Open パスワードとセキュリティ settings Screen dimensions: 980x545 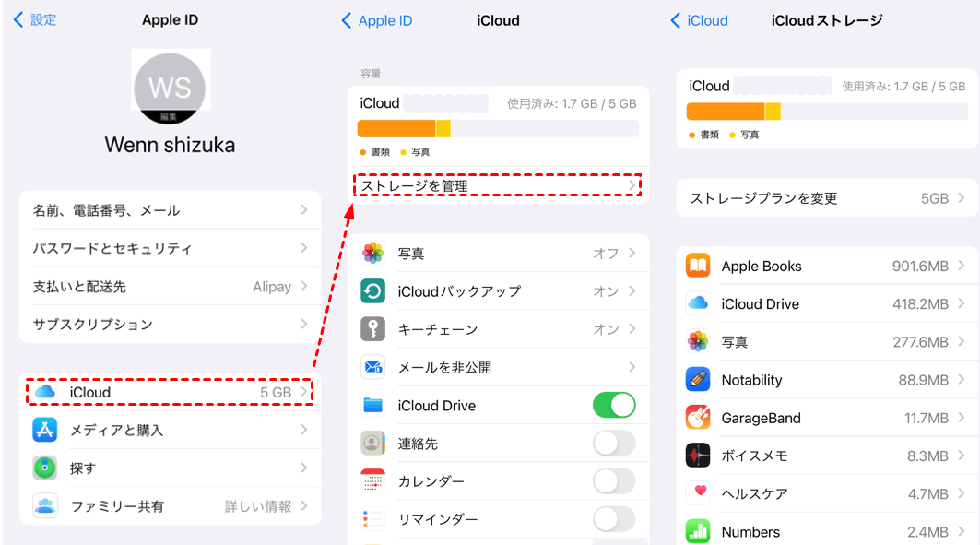click(170, 248)
